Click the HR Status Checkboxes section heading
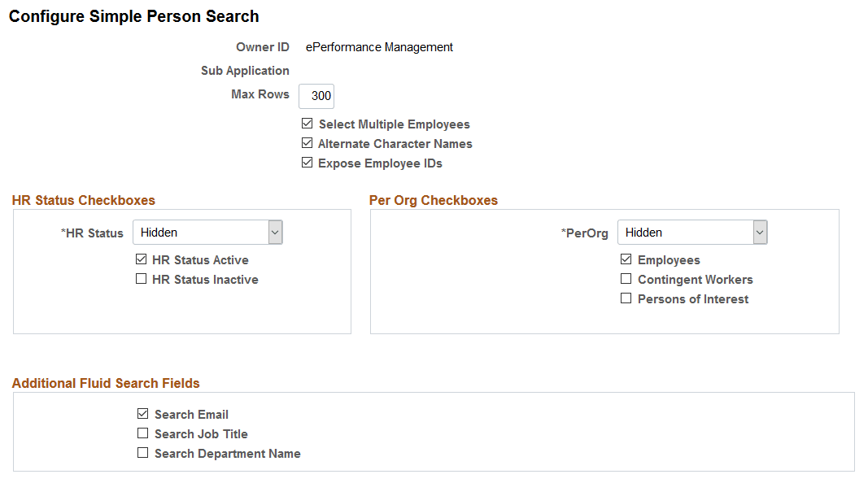 coord(83,200)
